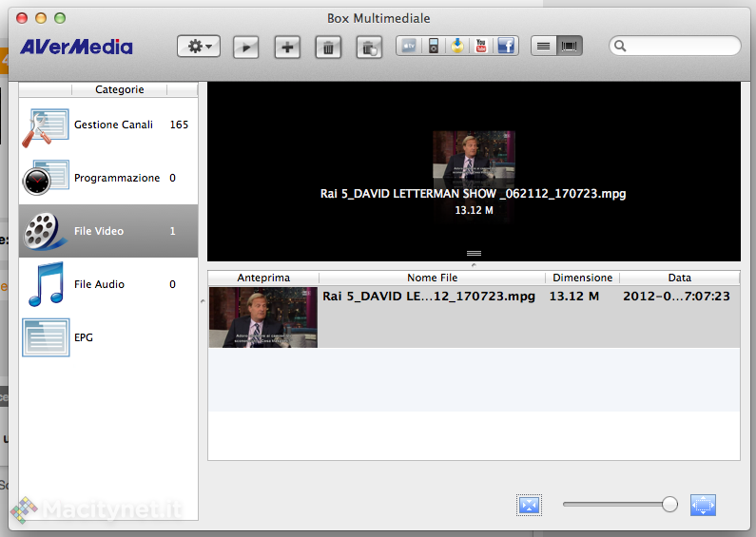Image resolution: width=756 pixels, height=537 pixels.
Task: Select File Audio category
Action: [x=108, y=284]
